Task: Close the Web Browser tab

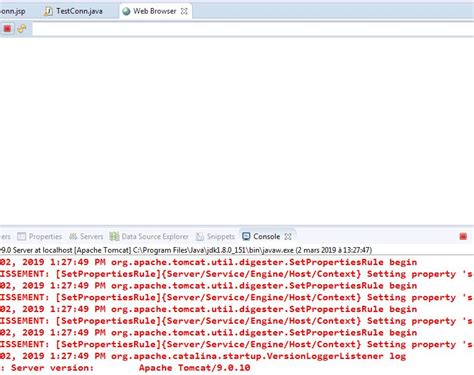Action: click(x=184, y=11)
